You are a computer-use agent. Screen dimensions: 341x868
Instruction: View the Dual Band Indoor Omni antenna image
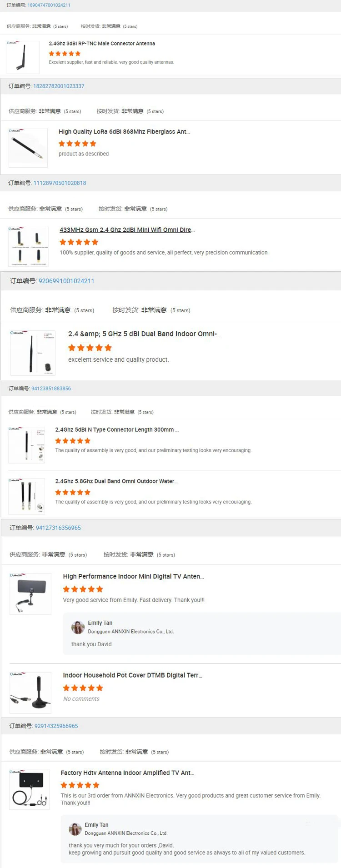click(x=33, y=353)
